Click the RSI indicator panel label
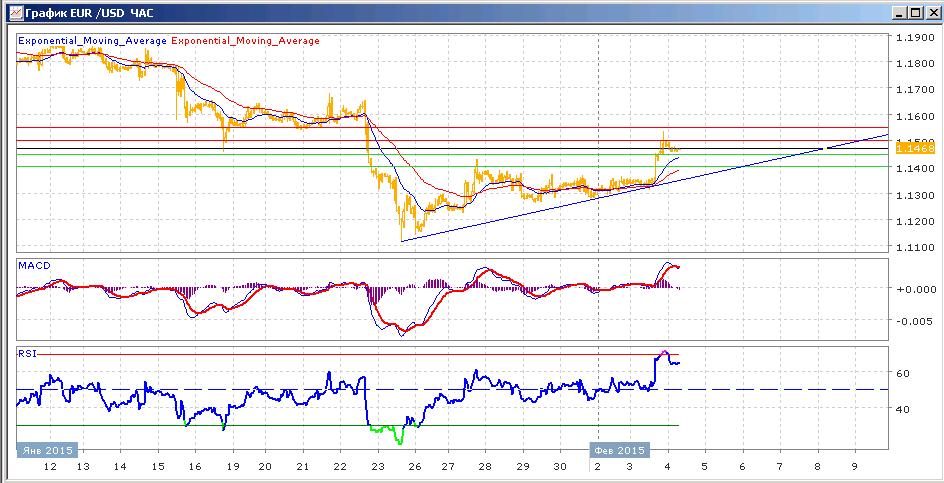Image resolution: width=944 pixels, height=483 pixels. coord(27,354)
